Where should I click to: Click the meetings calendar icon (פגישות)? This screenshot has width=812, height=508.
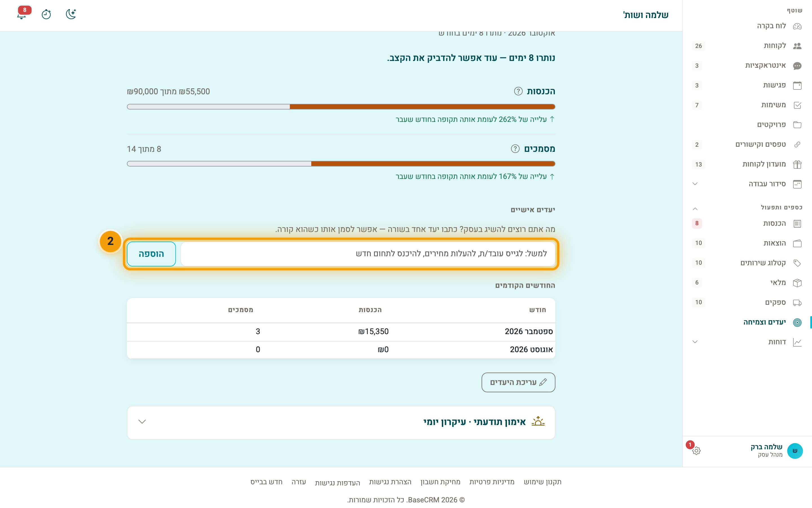click(x=797, y=85)
